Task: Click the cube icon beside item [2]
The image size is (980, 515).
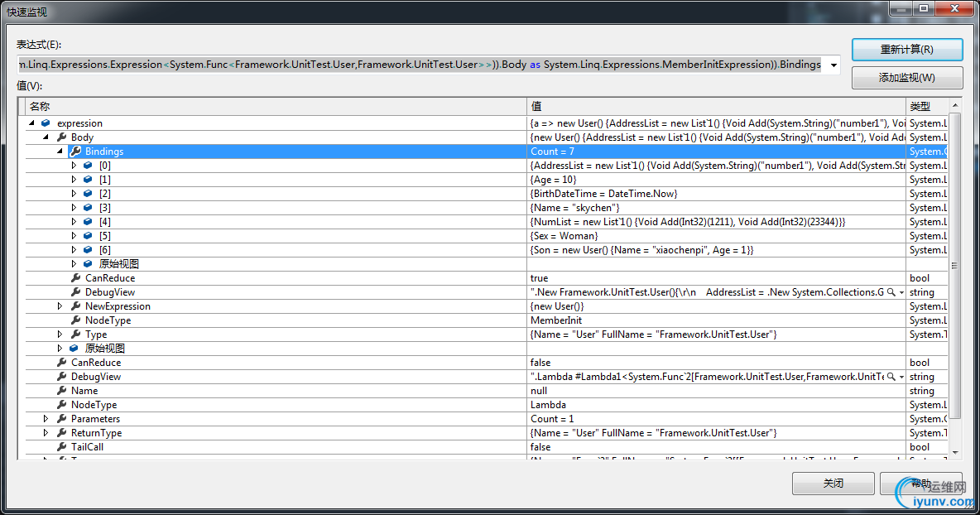Action: point(88,194)
